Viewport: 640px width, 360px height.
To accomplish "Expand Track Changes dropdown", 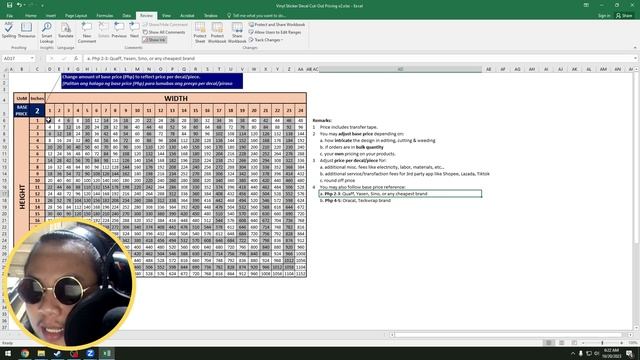I will coord(266,40).
